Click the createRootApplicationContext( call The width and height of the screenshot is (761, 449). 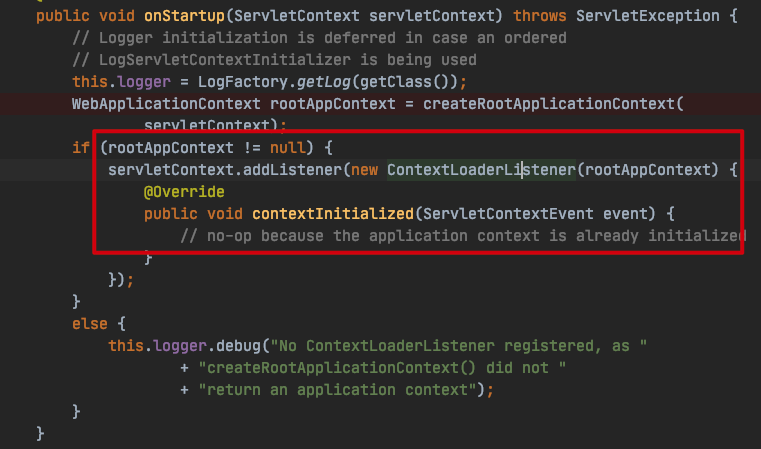click(x=553, y=104)
